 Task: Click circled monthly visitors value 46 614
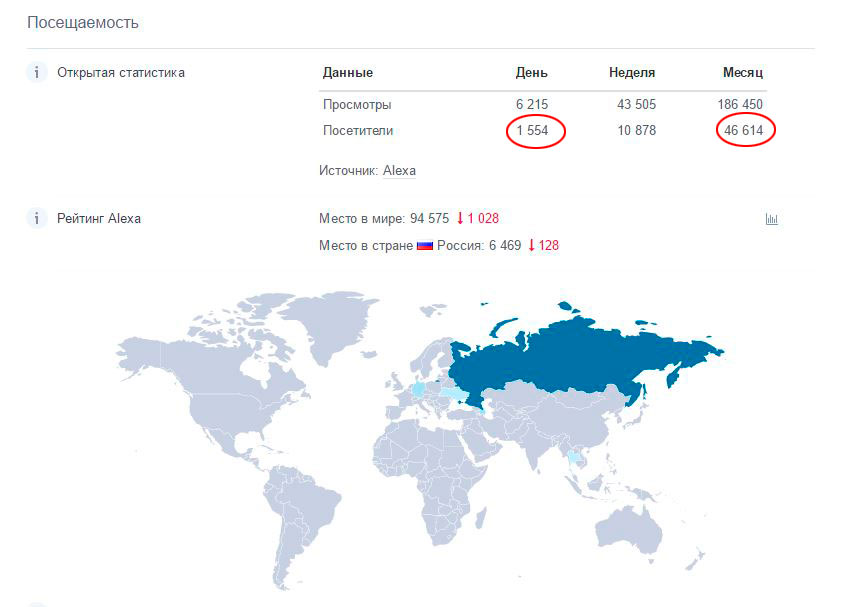click(x=744, y=130)
